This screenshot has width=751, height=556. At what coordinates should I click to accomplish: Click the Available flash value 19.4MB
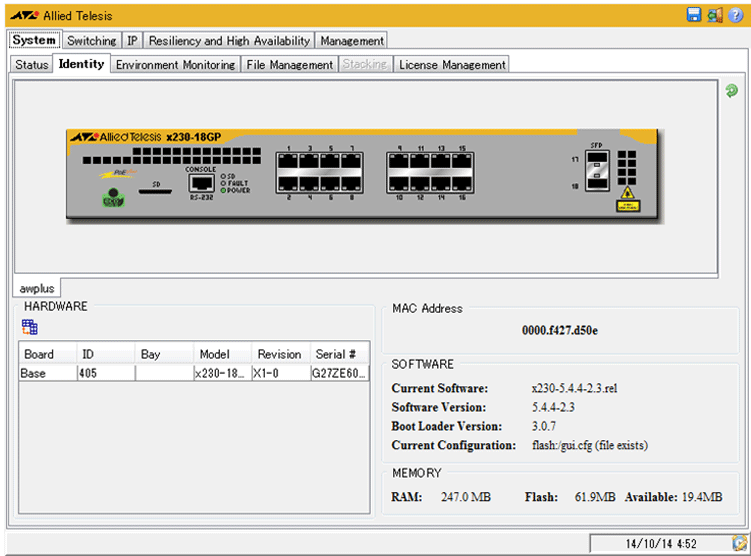(x=702, y=497)
